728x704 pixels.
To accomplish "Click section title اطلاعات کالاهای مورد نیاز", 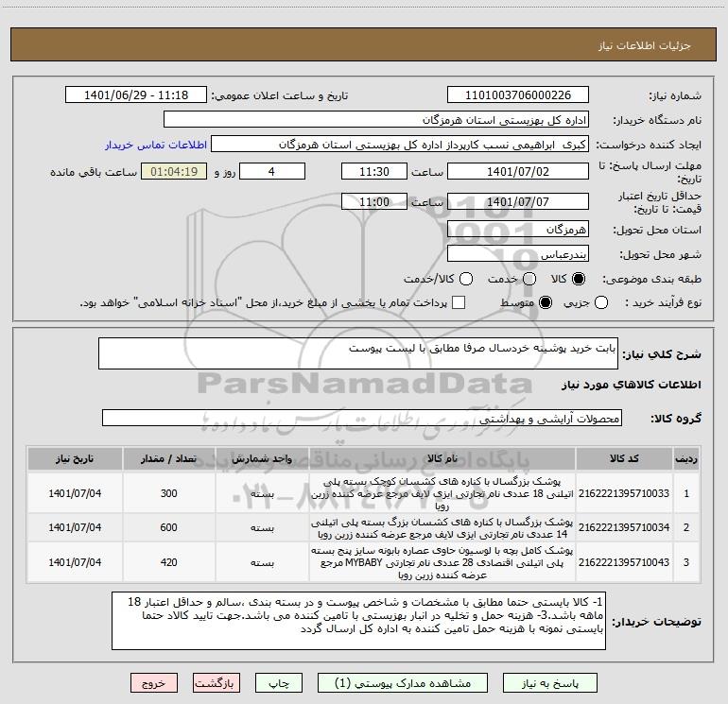I will pos(632,385).
